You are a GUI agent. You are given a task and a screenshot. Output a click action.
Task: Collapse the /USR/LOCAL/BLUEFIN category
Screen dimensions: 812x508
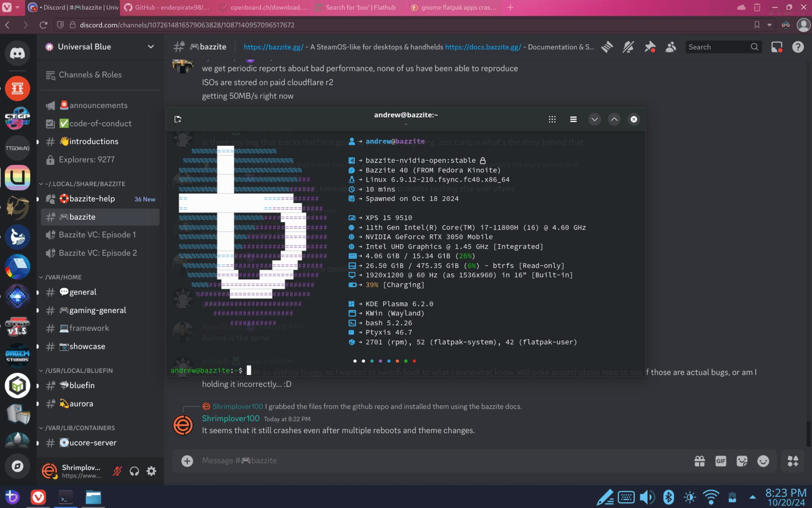76,371
